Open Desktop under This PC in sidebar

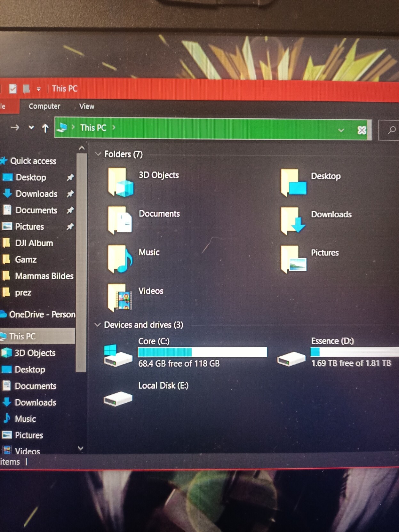coord(30,369)
